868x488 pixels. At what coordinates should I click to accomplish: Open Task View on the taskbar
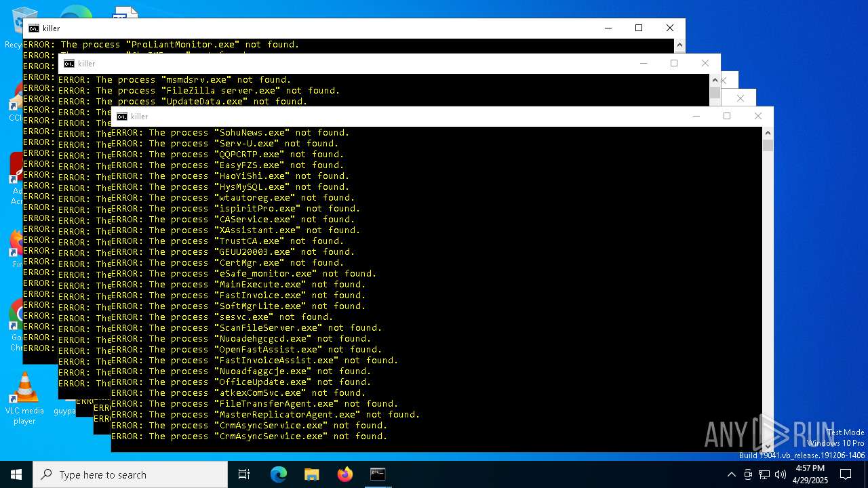[x=244, y=474]
